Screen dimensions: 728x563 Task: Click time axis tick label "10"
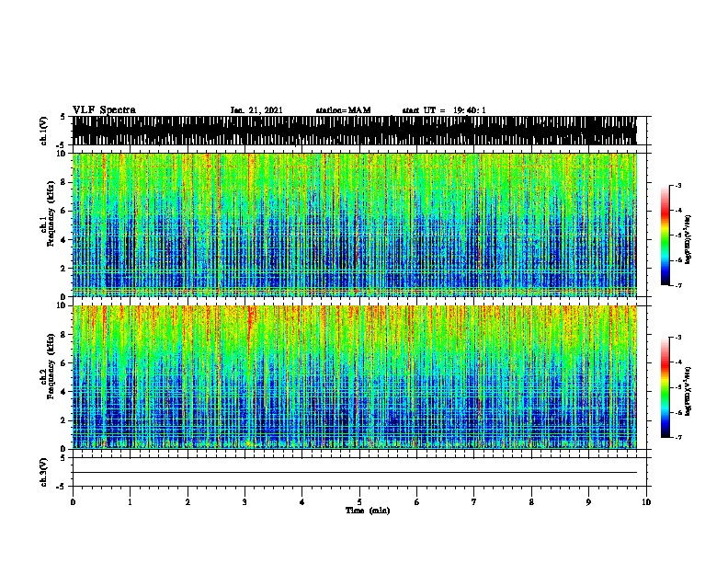point(646,502)
